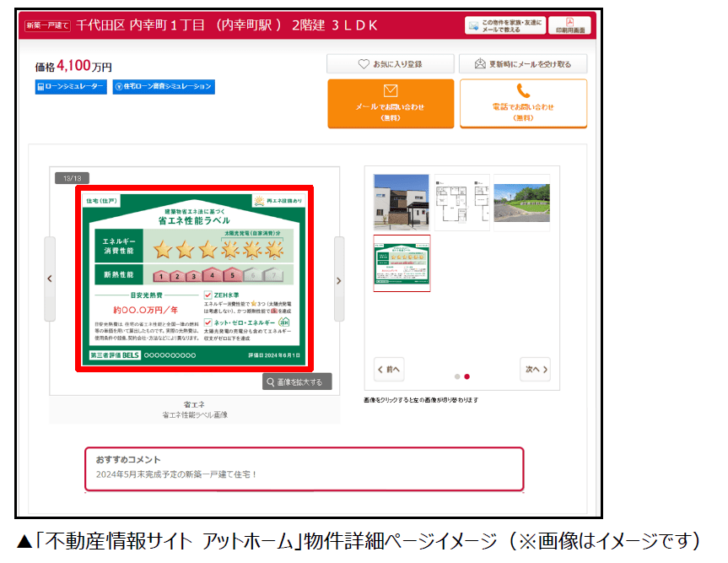The image size is (728, 563).
Task: Click the 次へ button below thumbnail list
Action: [534, 369]
